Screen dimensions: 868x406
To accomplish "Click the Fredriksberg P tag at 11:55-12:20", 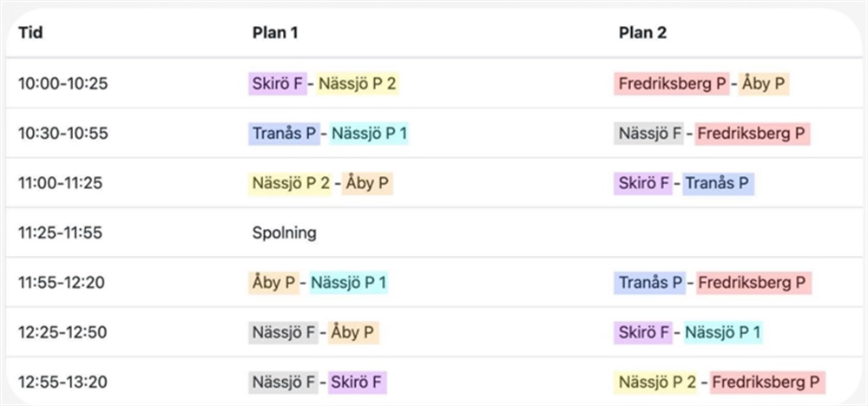I will coord(753,283).
